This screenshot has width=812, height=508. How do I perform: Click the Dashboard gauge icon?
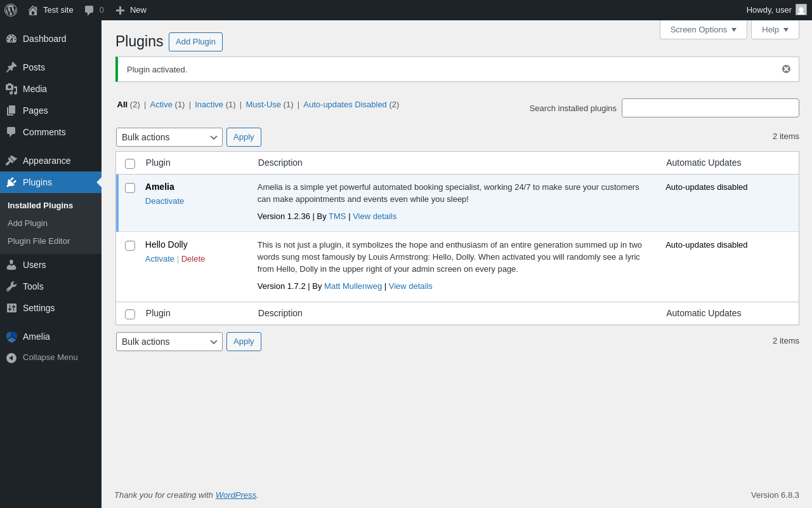11,39
